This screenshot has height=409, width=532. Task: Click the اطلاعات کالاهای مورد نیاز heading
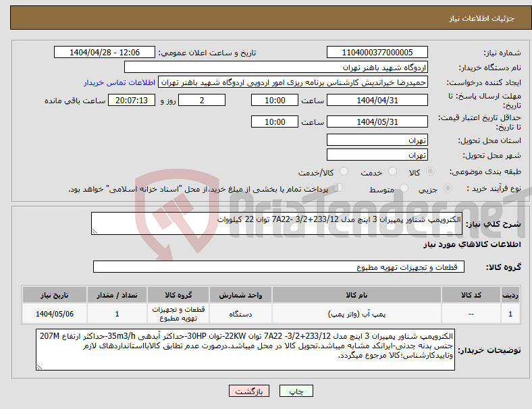pyautogui.click(x=472, y=244)
